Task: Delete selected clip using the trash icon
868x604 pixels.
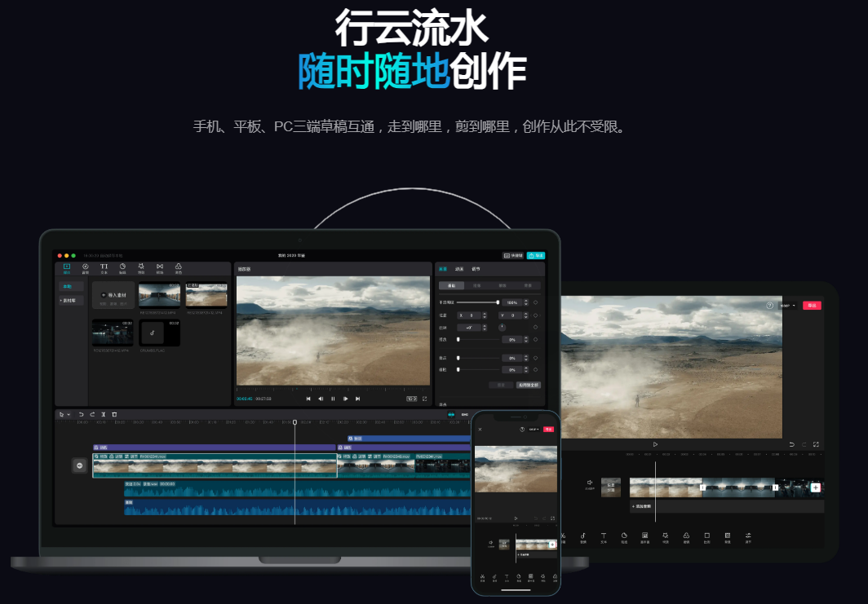Action: 113,414
